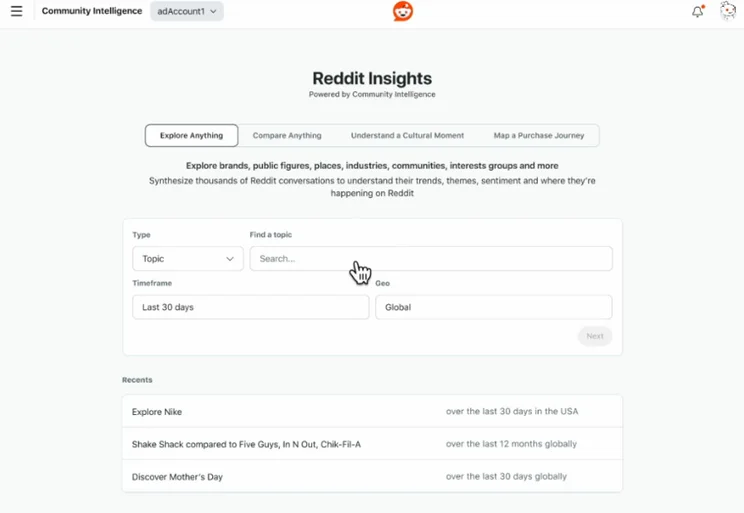Select the Explore Anything tab
Image resolution: width=744 pixels, height=513 pixels.
(191, 136)
